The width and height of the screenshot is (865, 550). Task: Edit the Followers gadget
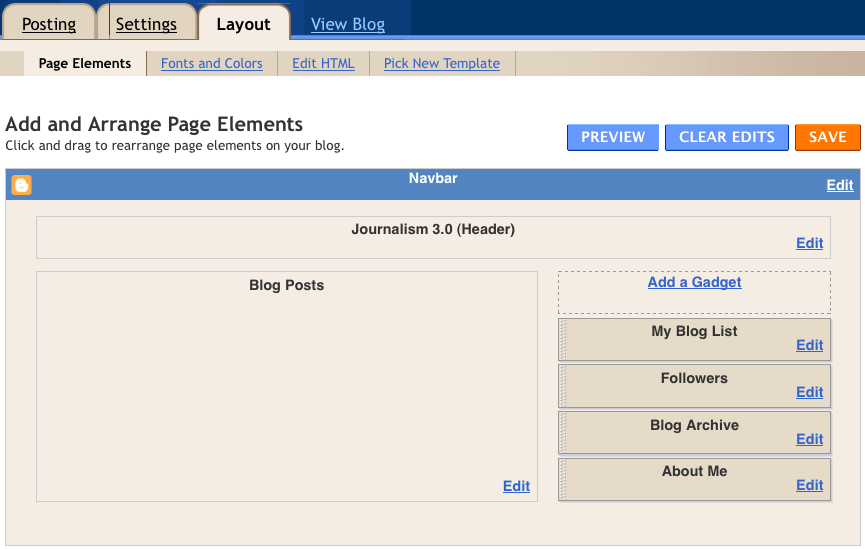pos(809,392)
